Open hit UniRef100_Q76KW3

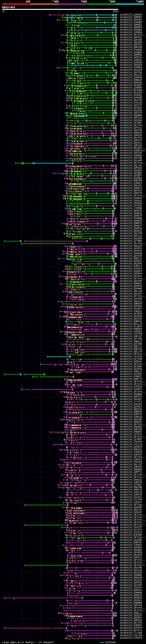[x=131, y=22]
